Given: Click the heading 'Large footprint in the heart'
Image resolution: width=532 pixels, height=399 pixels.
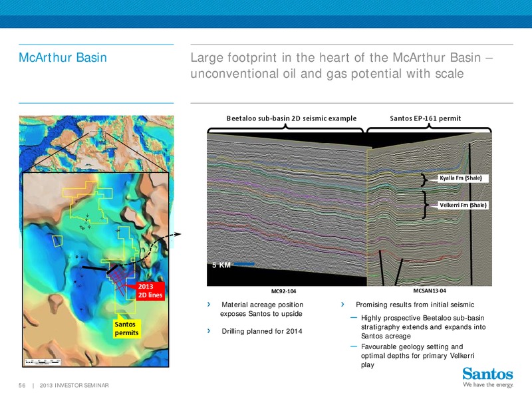Looking at the screenshot, I should 342,65.
